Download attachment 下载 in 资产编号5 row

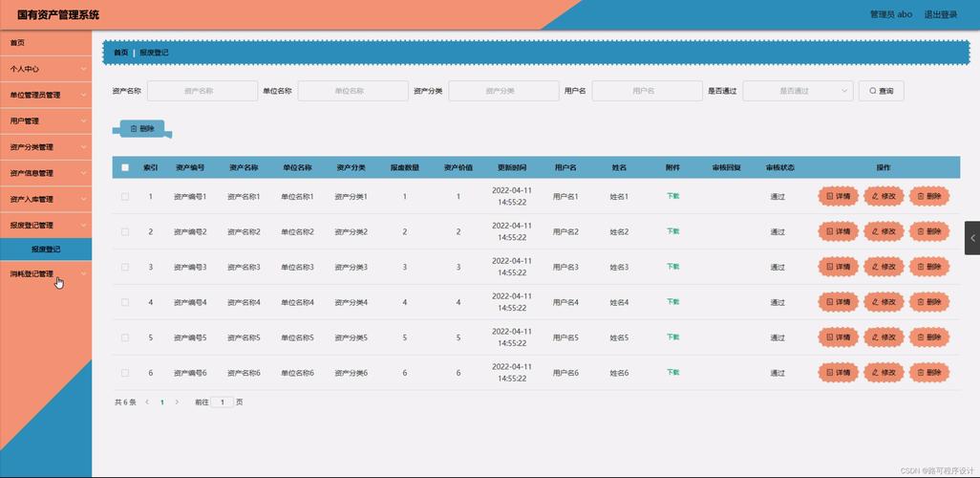[x=672, y=337]
